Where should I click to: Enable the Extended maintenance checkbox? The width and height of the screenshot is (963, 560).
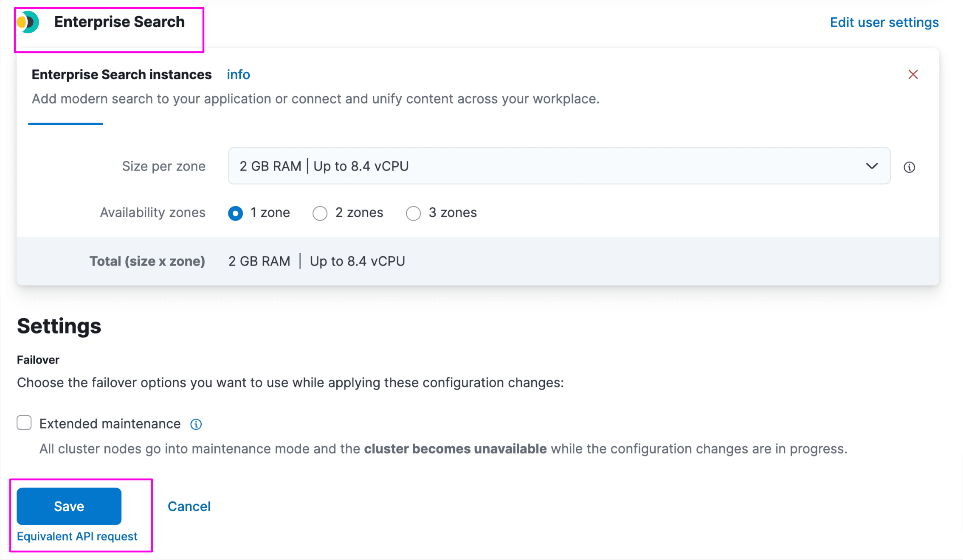[24, 423]
